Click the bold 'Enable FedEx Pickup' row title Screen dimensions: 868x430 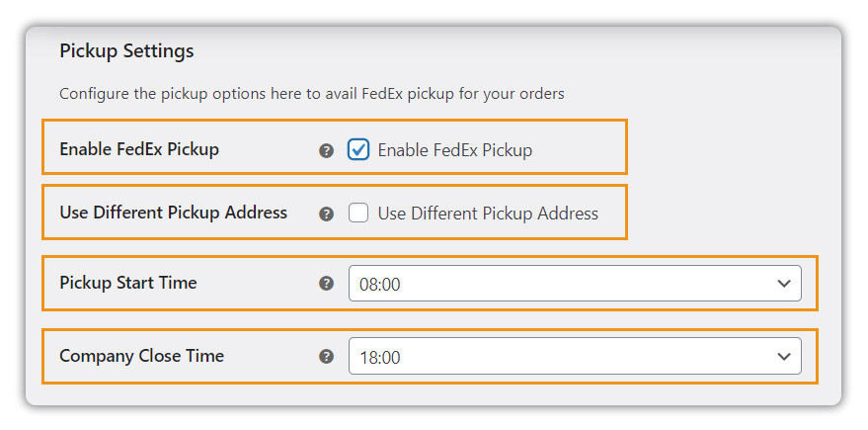point(139,149)
